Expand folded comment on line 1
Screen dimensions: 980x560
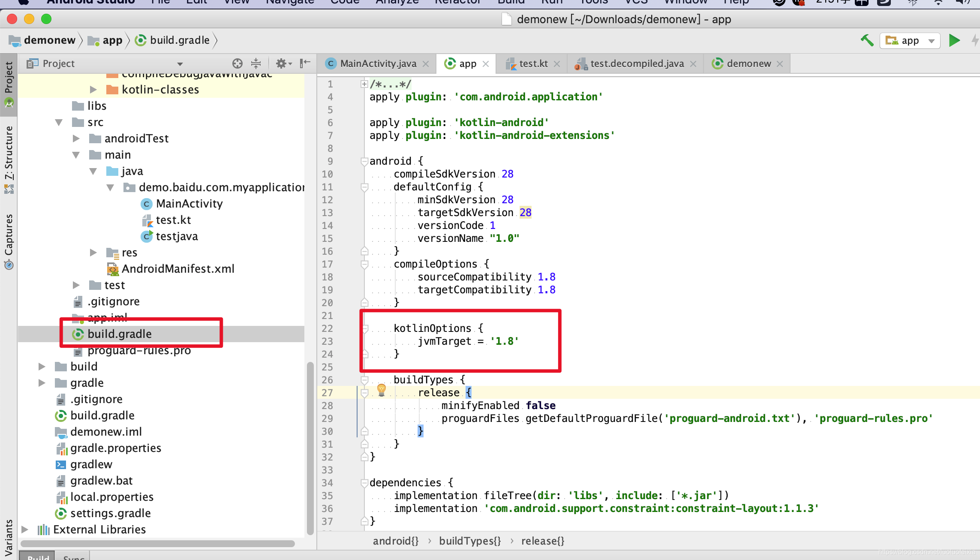[x=364, y=84]
